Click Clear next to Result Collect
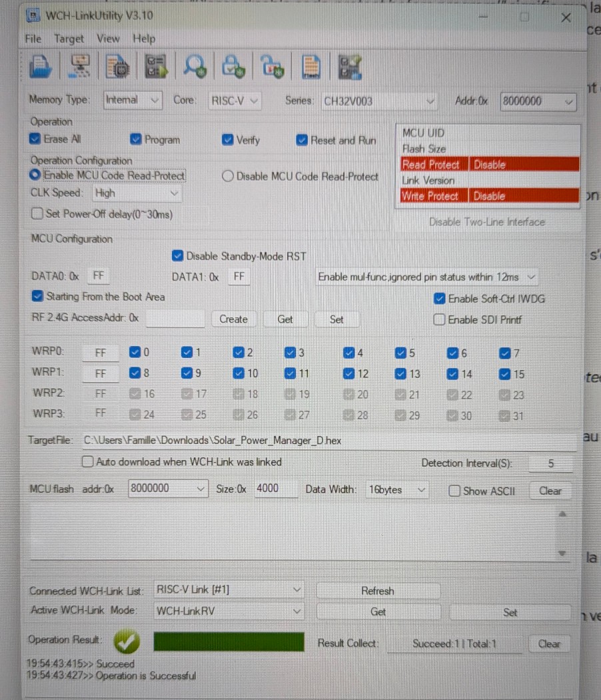 click(549, 644)
